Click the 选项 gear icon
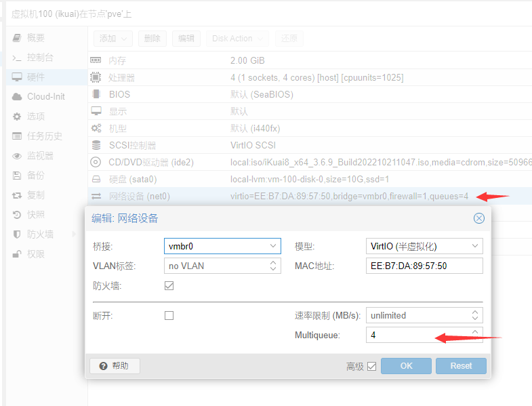The image size is (532, 406). point(17,117)
